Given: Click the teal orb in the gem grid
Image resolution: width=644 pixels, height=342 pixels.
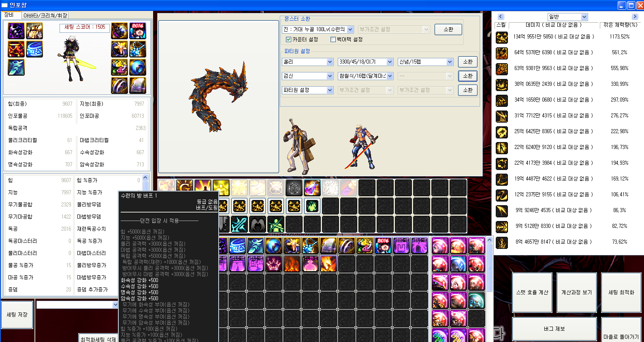Looking at the screenshot, I should tap(476, 300).
